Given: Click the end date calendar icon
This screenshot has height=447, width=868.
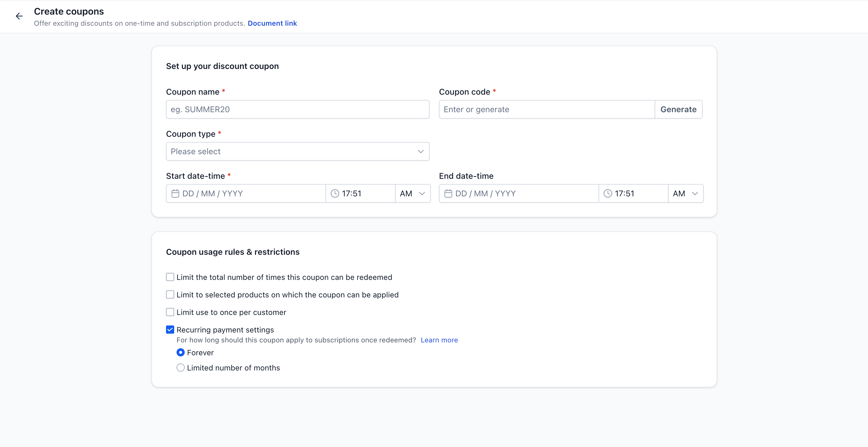Looking at the screenshot, I should (x=448, y=193).
